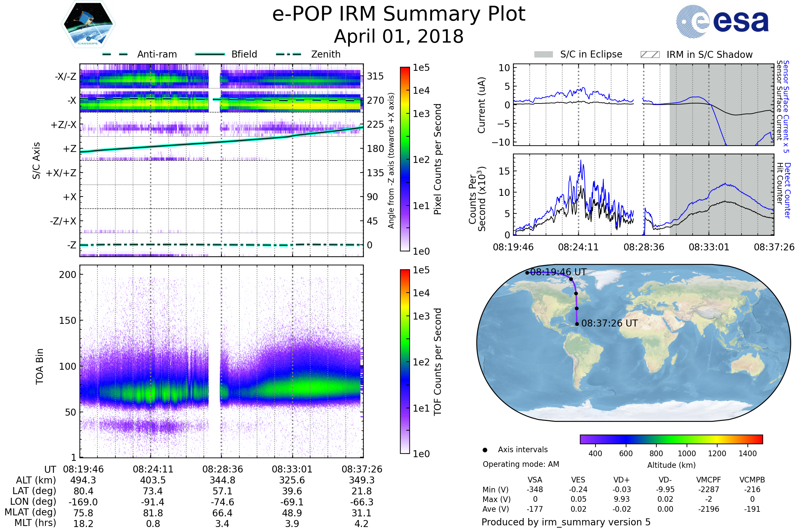
Task: Click the 08:37:26 UT end marker on map
Action: click(x=577, y=324)
